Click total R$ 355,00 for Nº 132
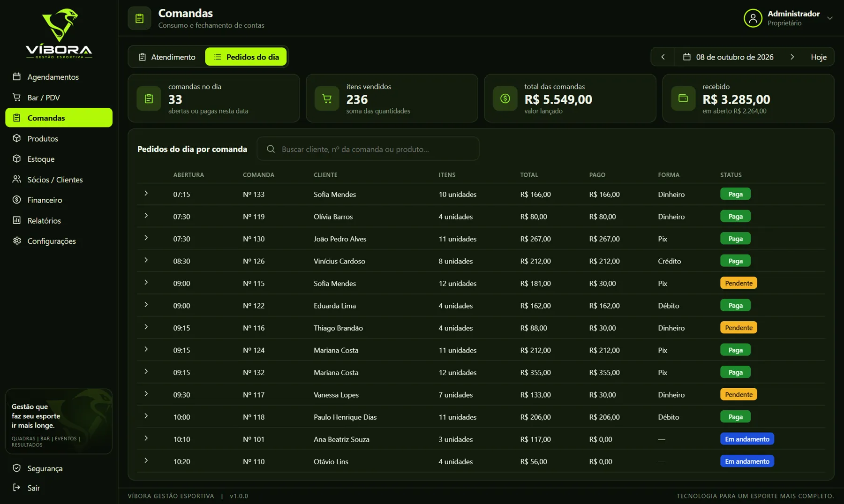The width and height of the screenshot is (844, 504). [x=535, y=372]
